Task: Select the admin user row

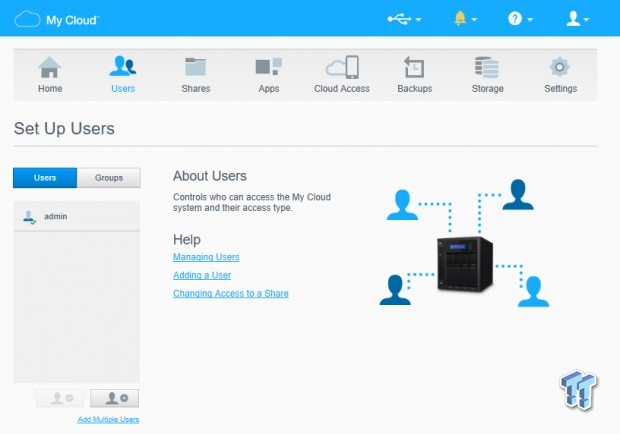Action: click(77, 216)
